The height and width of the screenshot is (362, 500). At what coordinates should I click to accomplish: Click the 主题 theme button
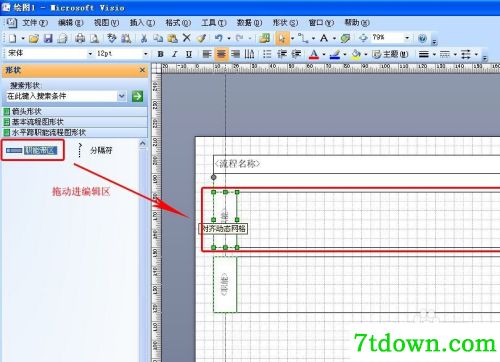click(390, 54)
